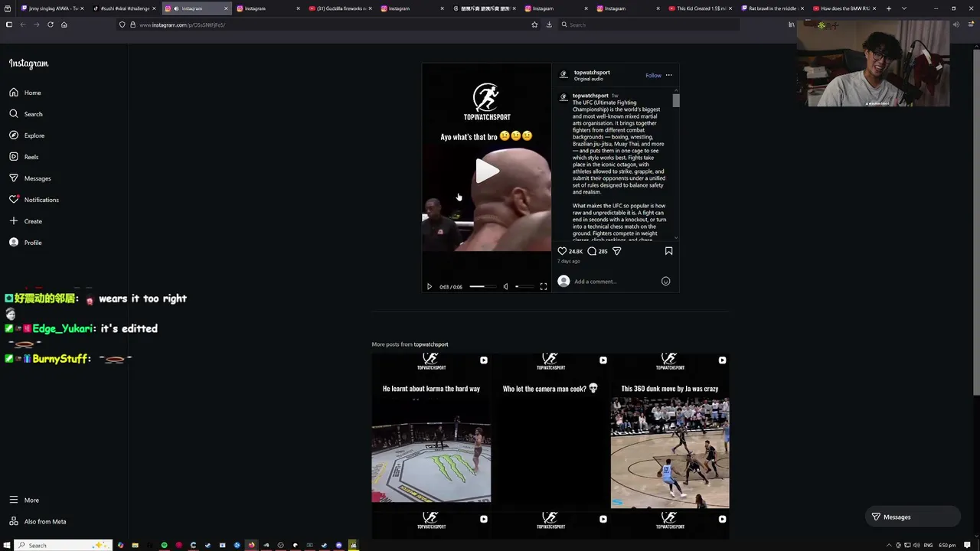Switch to the Godzilla fireworks YouTube tab
The width and height of the screenshot is (980, 551).
click(340, 8)
